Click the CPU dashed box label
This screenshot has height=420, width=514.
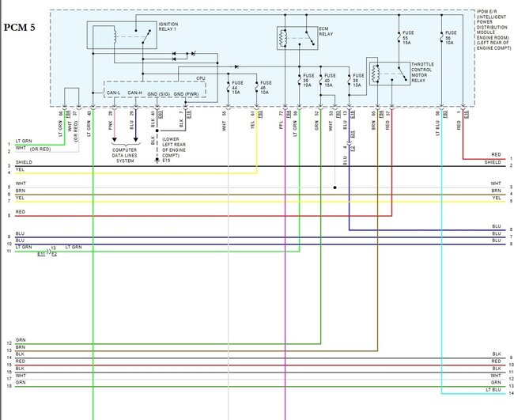[201, 78]
